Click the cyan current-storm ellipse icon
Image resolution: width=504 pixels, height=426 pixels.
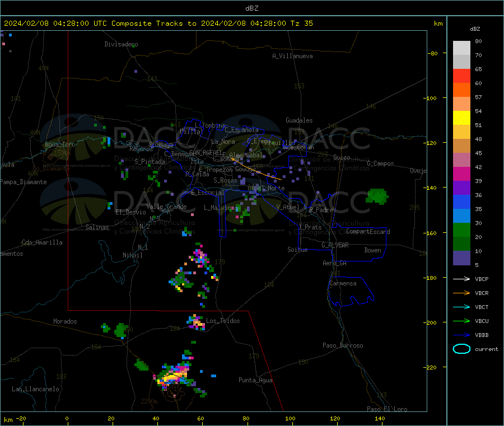click(461, 349)
